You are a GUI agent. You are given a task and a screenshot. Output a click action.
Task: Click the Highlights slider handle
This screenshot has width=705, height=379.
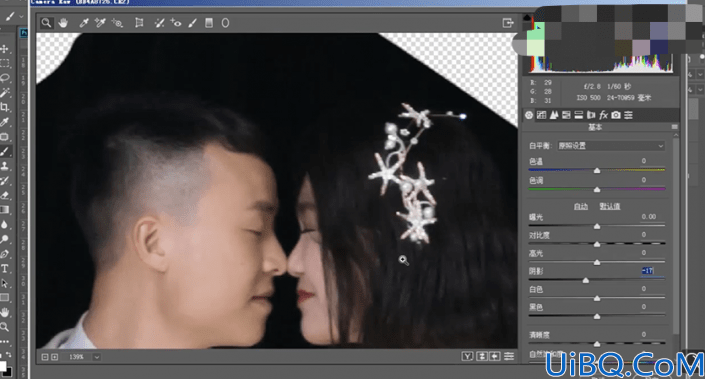click(597, 262)
